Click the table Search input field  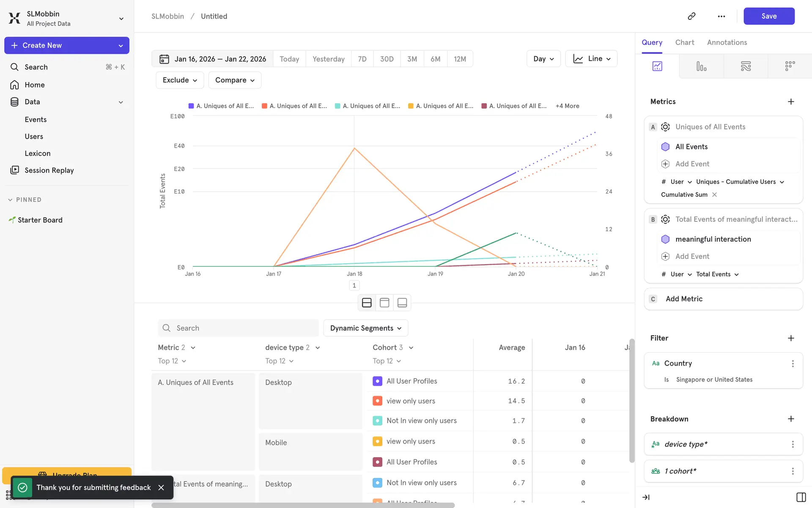tap(238, 328)
